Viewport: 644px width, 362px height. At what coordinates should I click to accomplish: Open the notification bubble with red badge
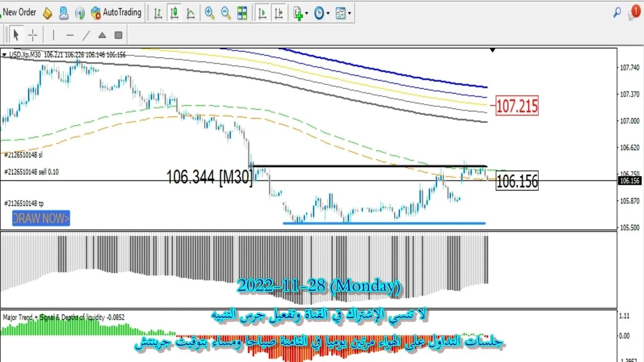pos(634,12)
